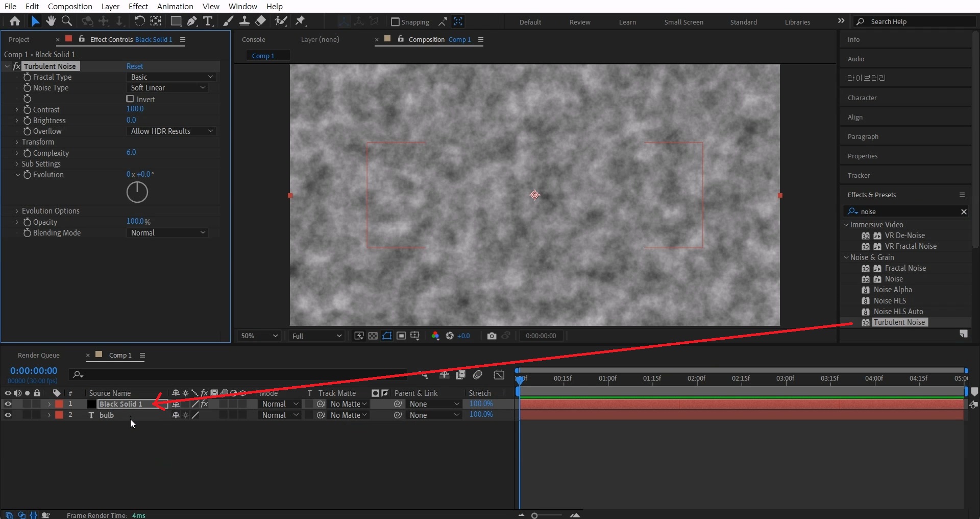Click the snapshot camera icon in viewer
The image size is (980, 519).
492,336
